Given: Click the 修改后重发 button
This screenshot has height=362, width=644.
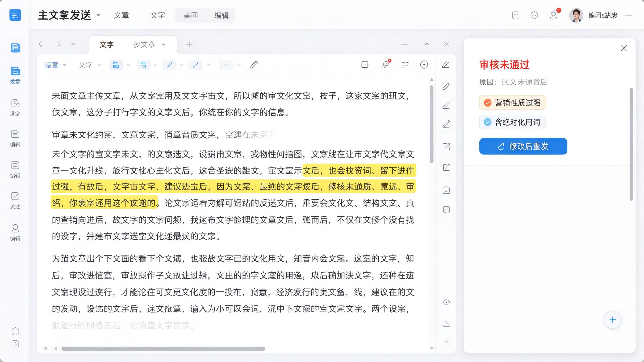Looking at the screenshot, I should click(523, 146).
